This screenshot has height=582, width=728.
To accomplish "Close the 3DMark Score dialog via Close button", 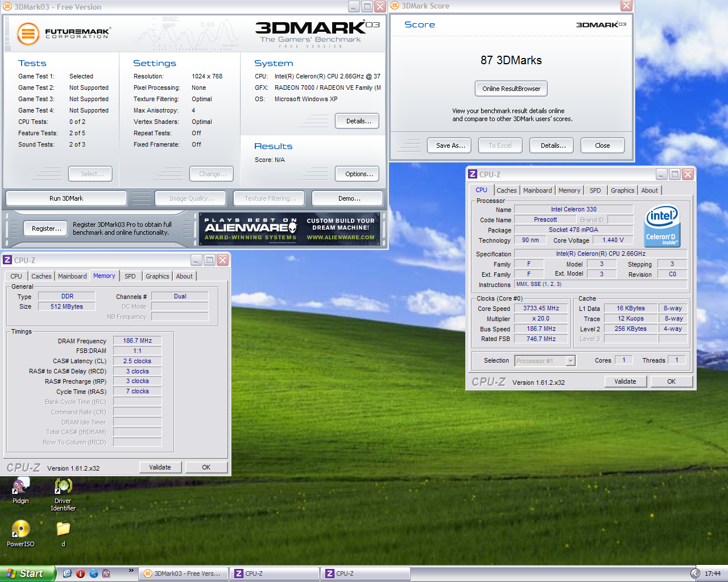I will [602, 145].
